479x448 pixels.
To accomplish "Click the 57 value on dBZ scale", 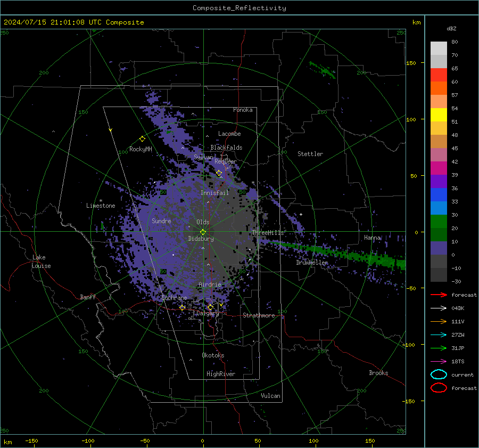I will click(455, 95).
